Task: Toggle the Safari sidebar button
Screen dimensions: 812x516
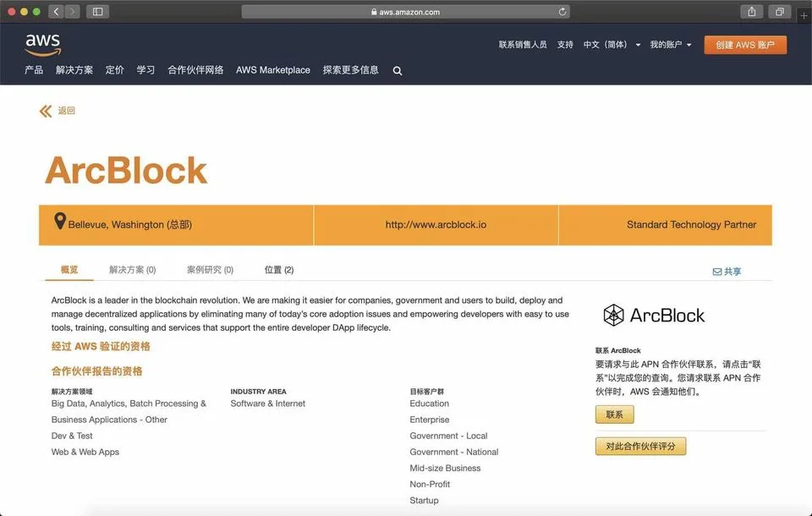Action: 97,11
